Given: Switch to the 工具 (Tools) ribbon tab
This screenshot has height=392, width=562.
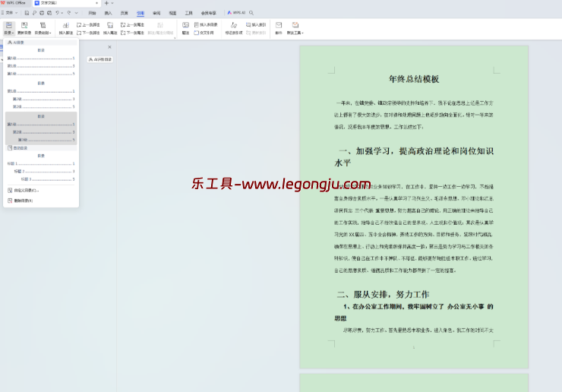Looking at the screenshot, I should coord(189,13).
